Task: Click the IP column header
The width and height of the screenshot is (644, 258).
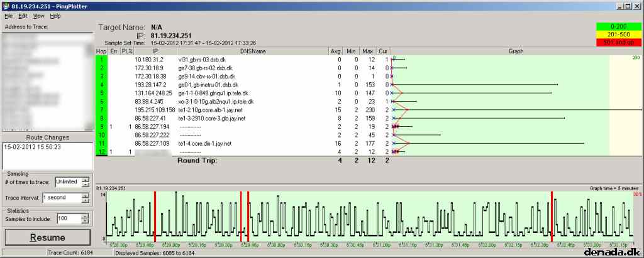Action: click(155, 51)
